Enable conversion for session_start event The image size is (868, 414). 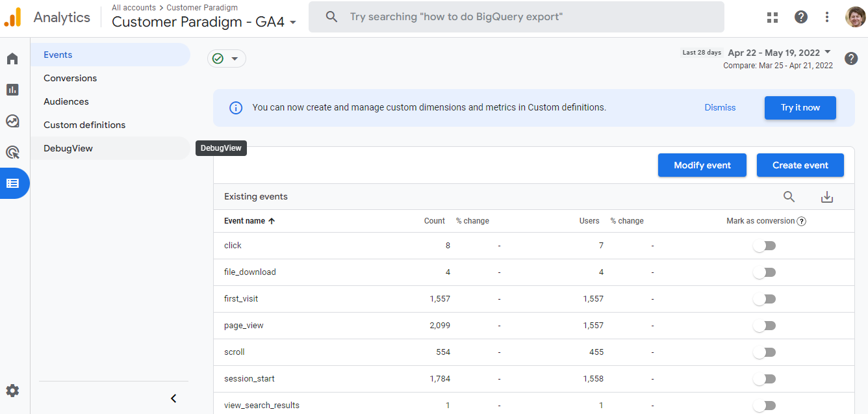pos(765,379)
